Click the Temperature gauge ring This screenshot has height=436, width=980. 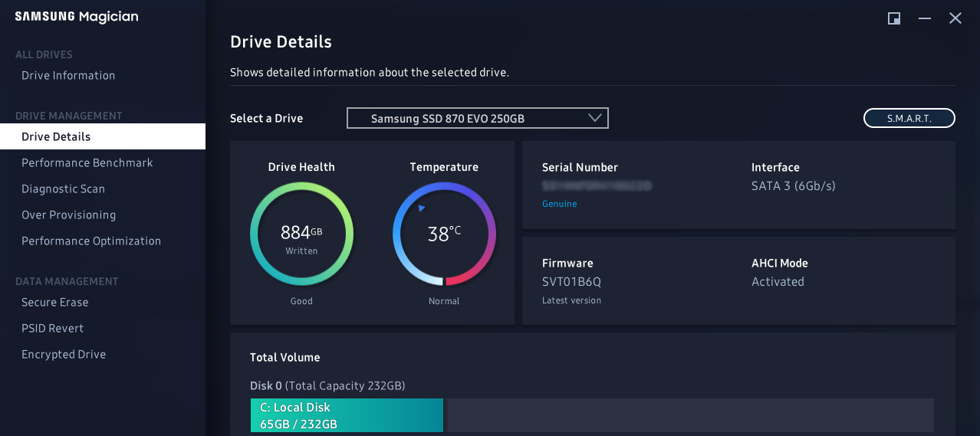(444, 234)
